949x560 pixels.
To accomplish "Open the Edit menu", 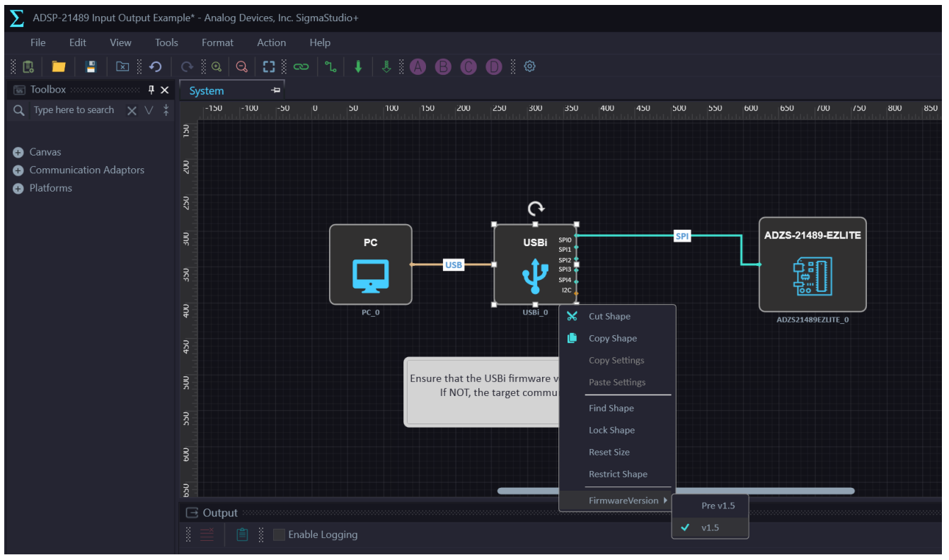I will tap(78, 42).
